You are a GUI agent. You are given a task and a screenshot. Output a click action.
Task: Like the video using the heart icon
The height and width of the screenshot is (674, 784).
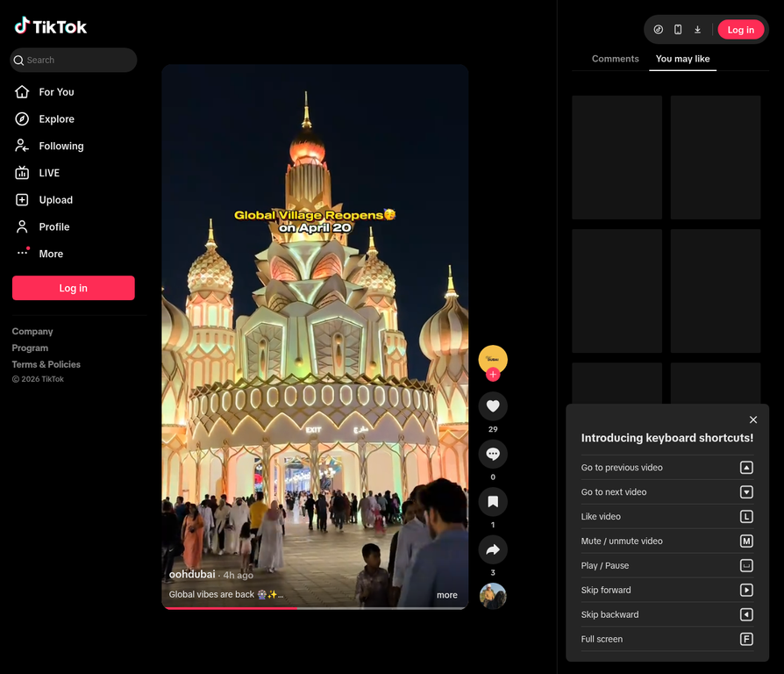(x=492, y=405)
